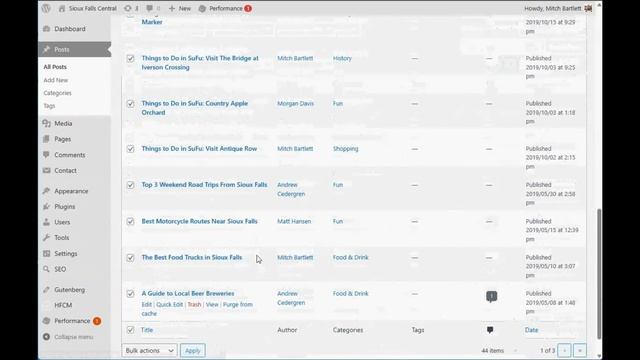This screenshot has width=640, height=360.
Task: Open the Media library icon
Action: pos(47,123)
